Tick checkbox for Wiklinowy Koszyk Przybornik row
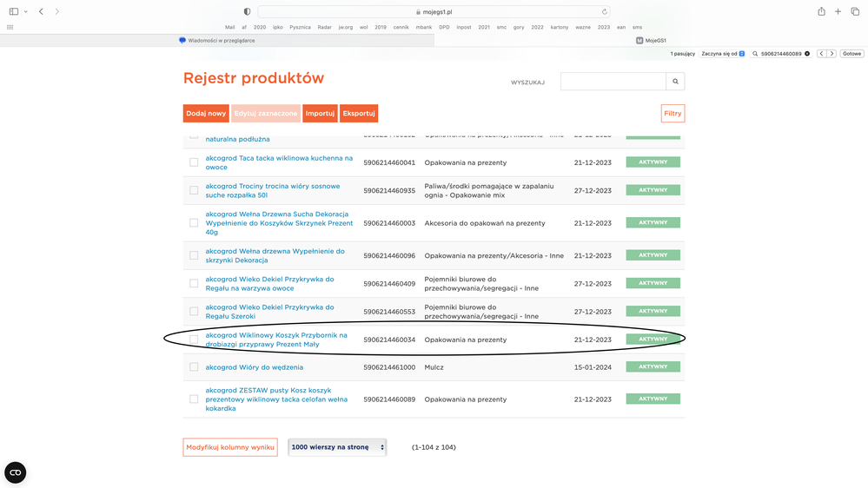Image resolution: width=868 pixels, height=488 pixels. (194, 340)
